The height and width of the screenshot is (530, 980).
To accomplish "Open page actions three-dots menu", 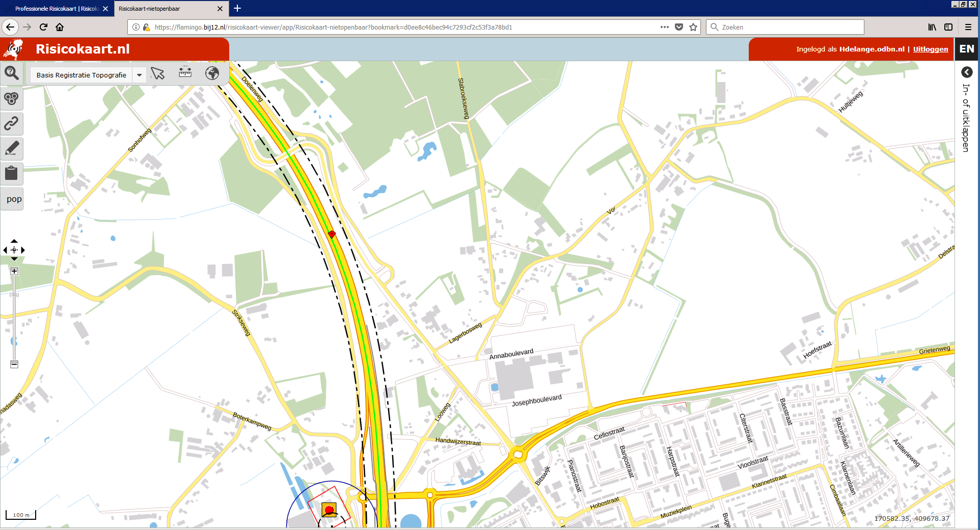I will point(664,27).
